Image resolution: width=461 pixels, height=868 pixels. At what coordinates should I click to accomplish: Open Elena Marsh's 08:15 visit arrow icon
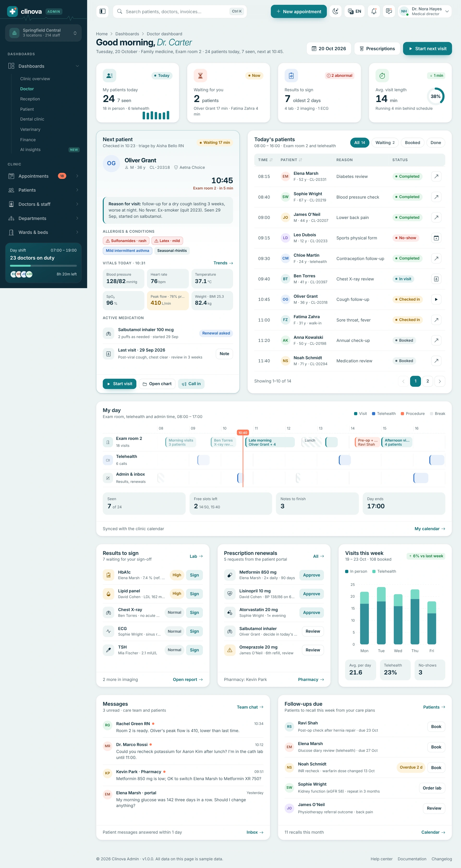pyautogui.click(x=436, y=176)
